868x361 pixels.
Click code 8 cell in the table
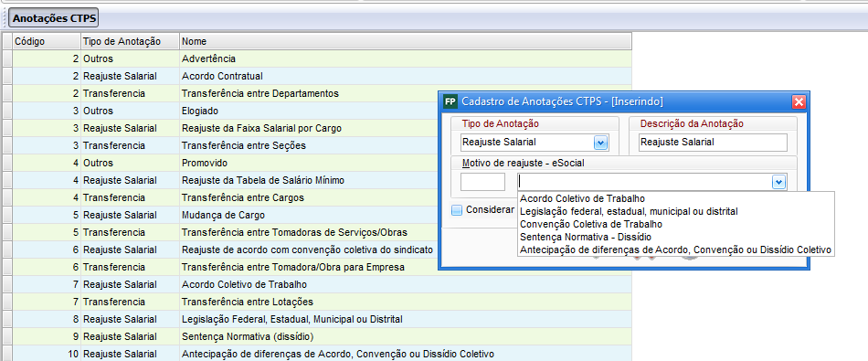coord(47,320)
